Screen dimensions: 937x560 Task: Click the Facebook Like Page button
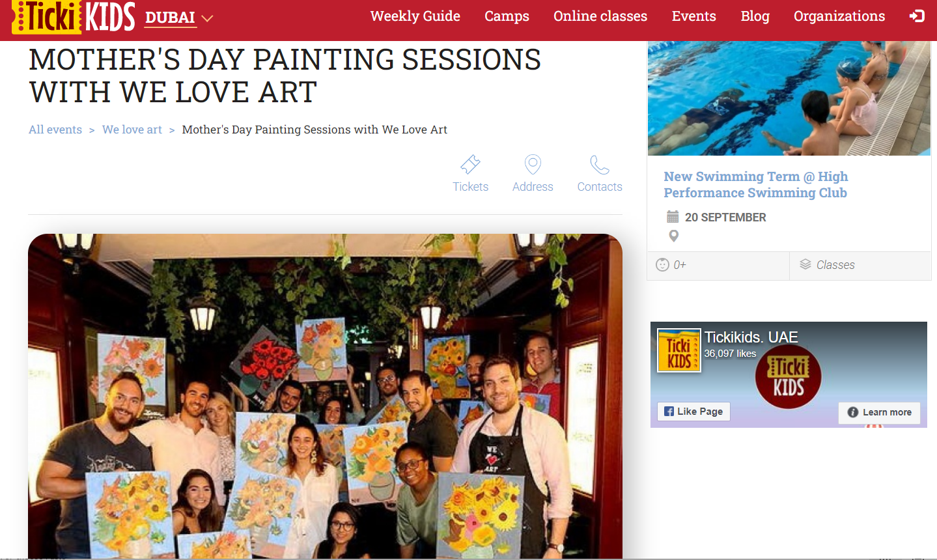pyautogui.click(x=693, y=412)
